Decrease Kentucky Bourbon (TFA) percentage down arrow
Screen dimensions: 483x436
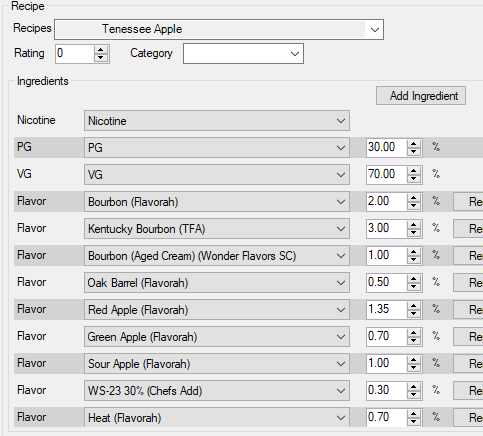click(x=414, y=233)
